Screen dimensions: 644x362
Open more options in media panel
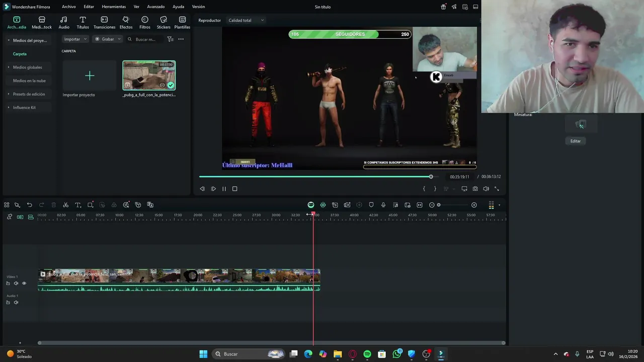tap(181, 39)
